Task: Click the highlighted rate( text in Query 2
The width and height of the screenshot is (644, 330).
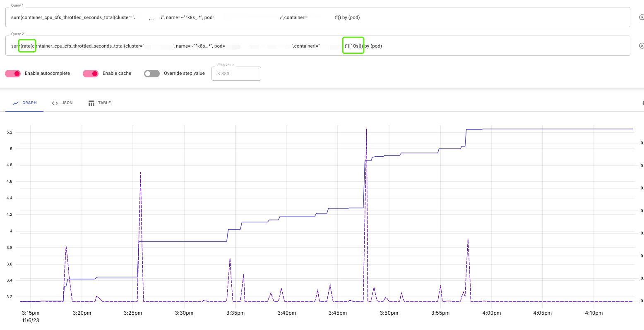Action: click(27, 46)
